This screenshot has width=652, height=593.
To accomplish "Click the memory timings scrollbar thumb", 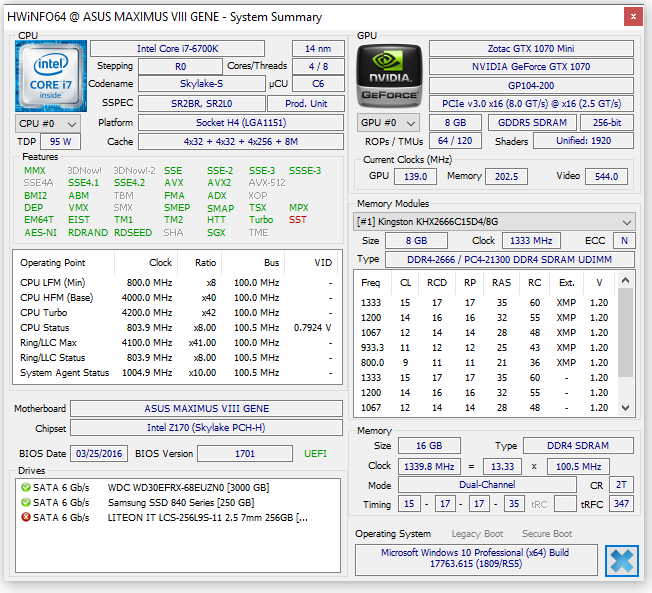I will 625,332.
